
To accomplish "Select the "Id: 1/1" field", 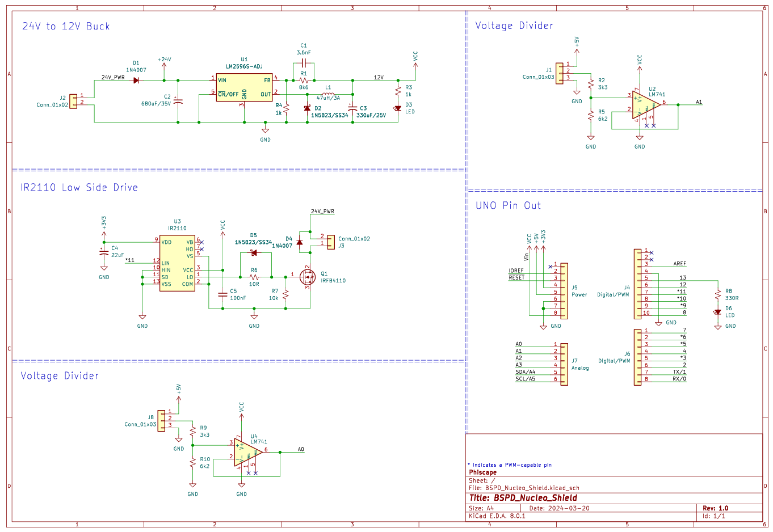I will point(714,516).
